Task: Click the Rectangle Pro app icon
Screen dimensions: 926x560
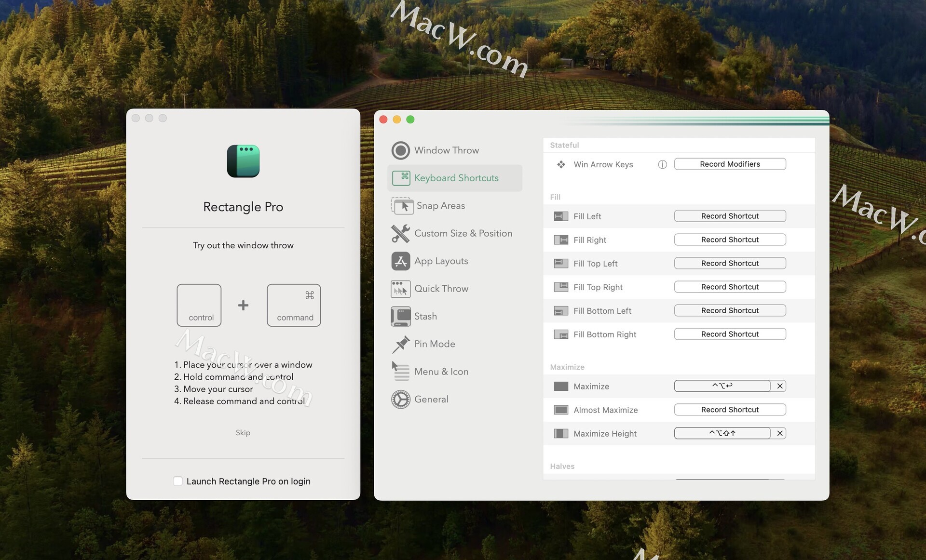Action: 243,161
